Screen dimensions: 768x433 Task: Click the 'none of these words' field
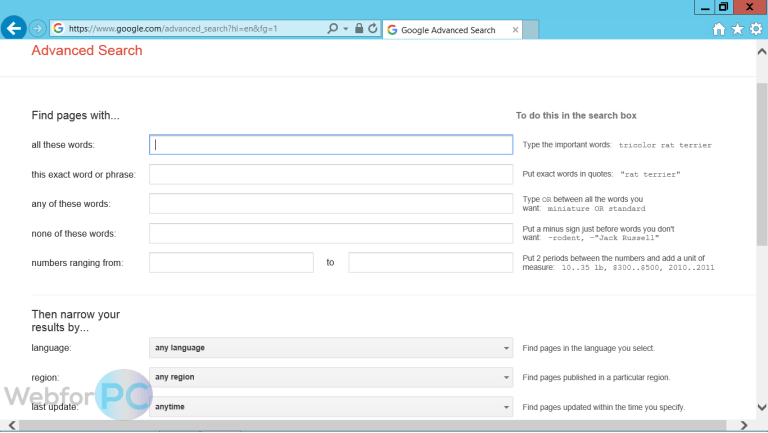point(331,233)
